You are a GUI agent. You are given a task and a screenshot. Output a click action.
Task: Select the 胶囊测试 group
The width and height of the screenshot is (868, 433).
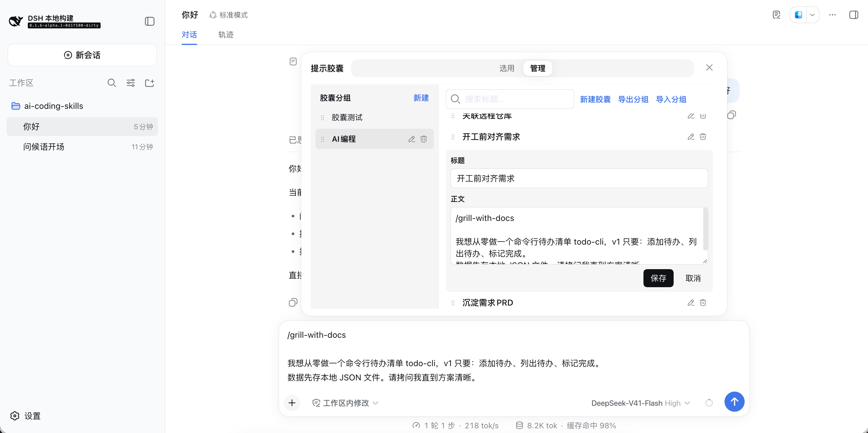374,117
